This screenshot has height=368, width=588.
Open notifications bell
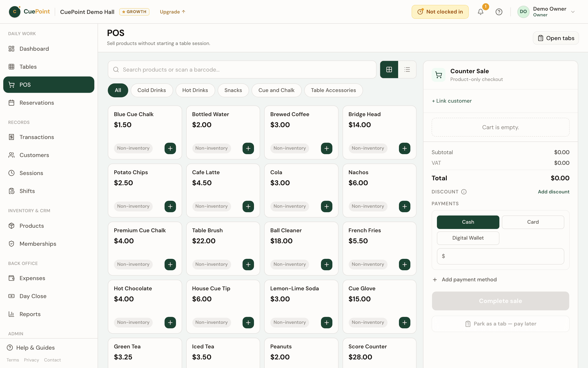click(x=480, y=12)
